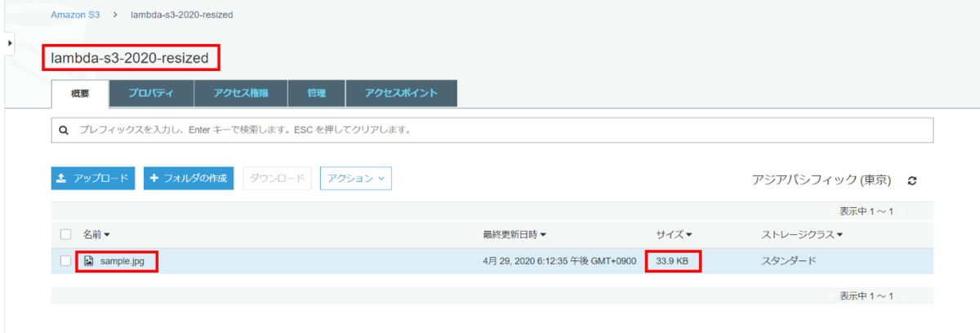Switch to the プロパティ tab
This screenshot has width=980, height=333.
(x=151, y=93)
